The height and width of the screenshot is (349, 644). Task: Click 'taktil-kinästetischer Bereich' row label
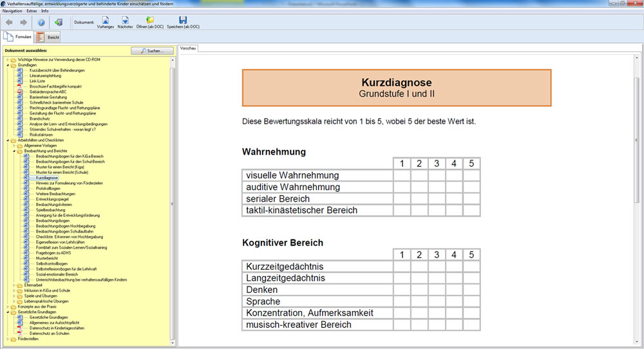301,210
